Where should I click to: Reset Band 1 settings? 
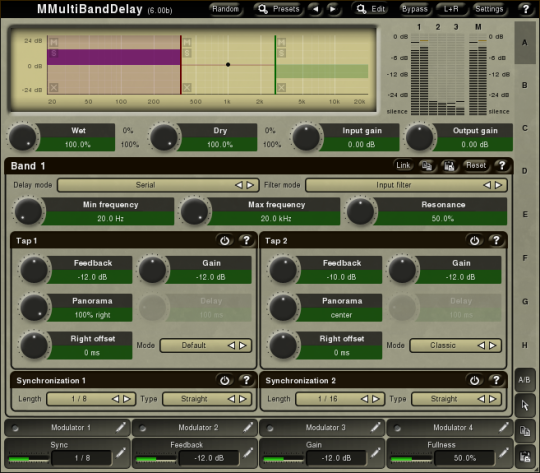pos(476,166)
